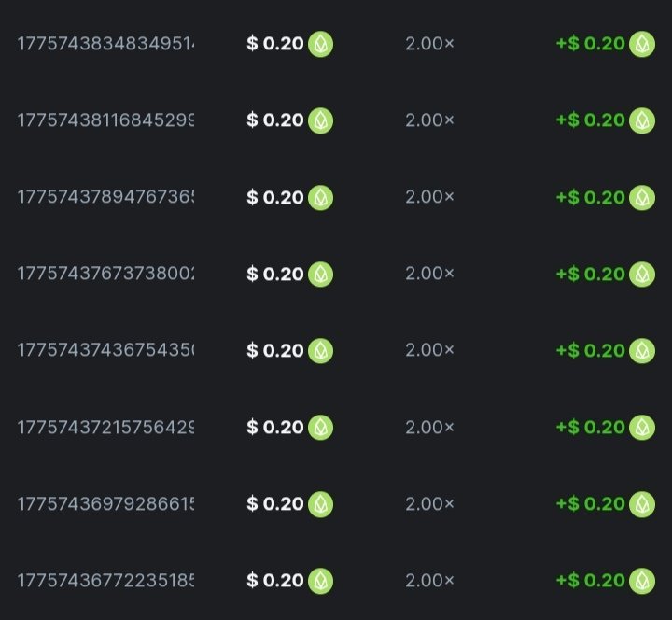Click payout coin icon in row 1775743789476736

tap(642, 197)
